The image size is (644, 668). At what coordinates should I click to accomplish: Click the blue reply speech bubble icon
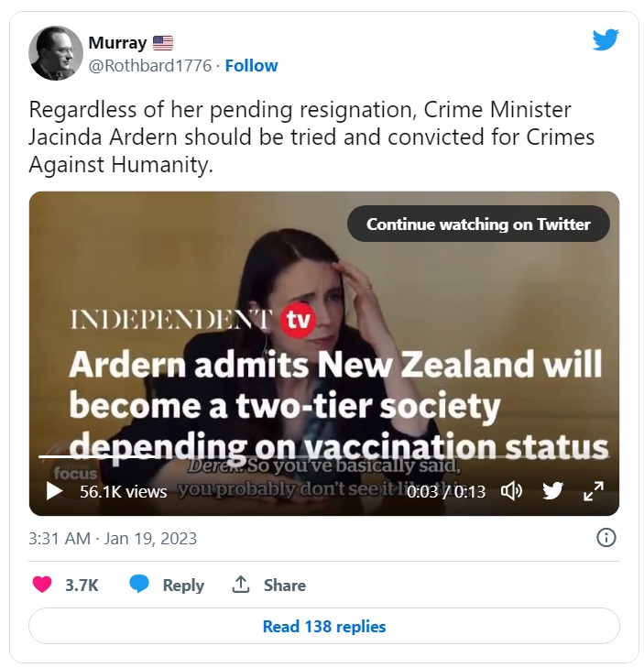coord(139,585)
